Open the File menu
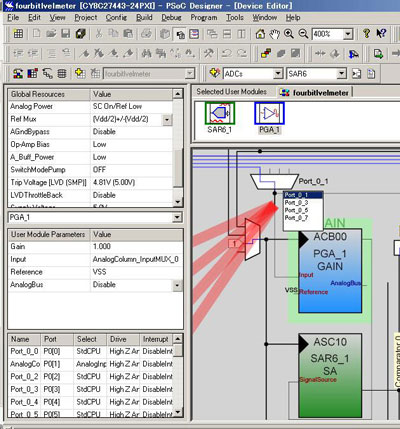Screen dimensions: 400x429 13,17
